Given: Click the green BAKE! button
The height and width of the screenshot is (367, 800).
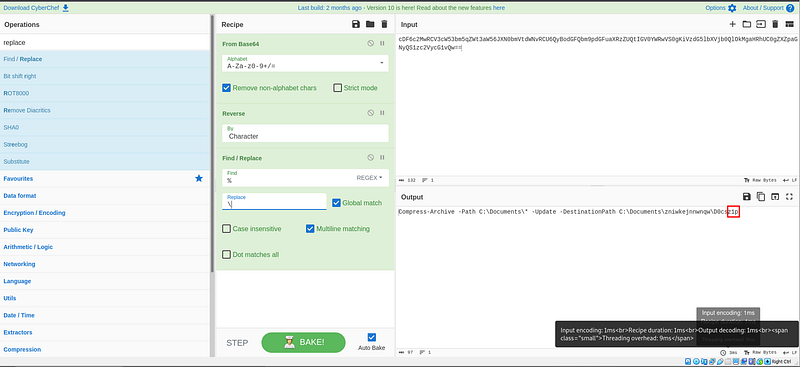Looking at the screenshot, I should click(303, 342).
